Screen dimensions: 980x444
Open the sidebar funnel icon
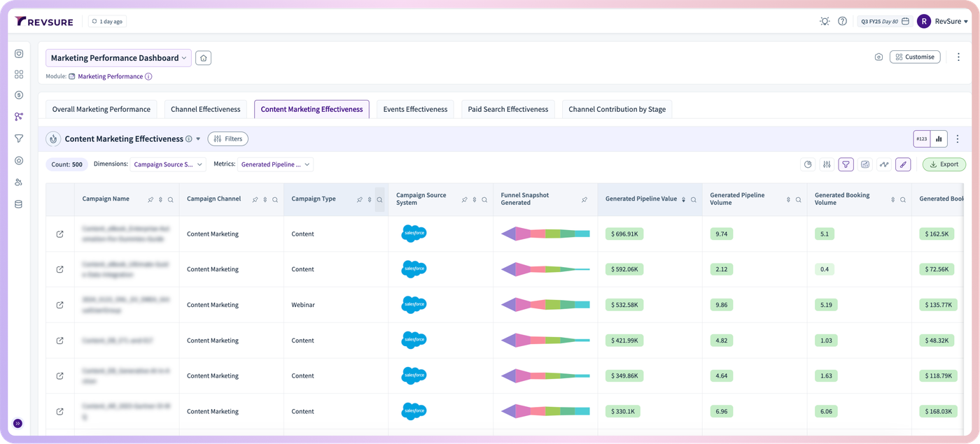point(19,138)
